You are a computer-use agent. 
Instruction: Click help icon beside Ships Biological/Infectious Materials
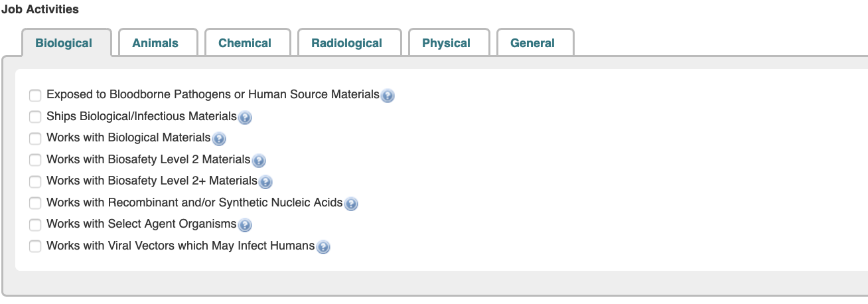[245, 117]
